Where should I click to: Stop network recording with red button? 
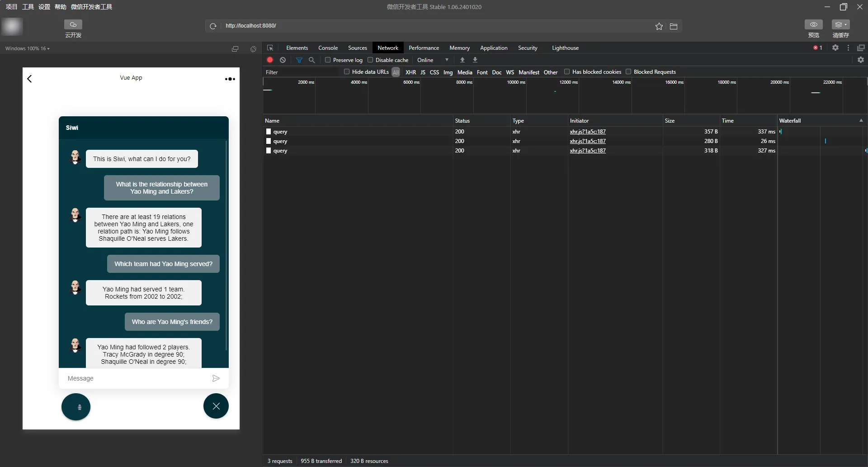(x=270, y=60)
